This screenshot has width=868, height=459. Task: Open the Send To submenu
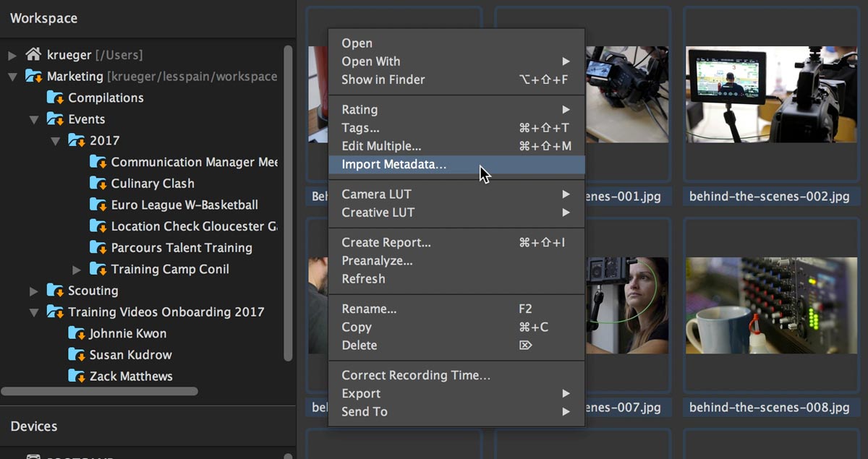(456, 412)
